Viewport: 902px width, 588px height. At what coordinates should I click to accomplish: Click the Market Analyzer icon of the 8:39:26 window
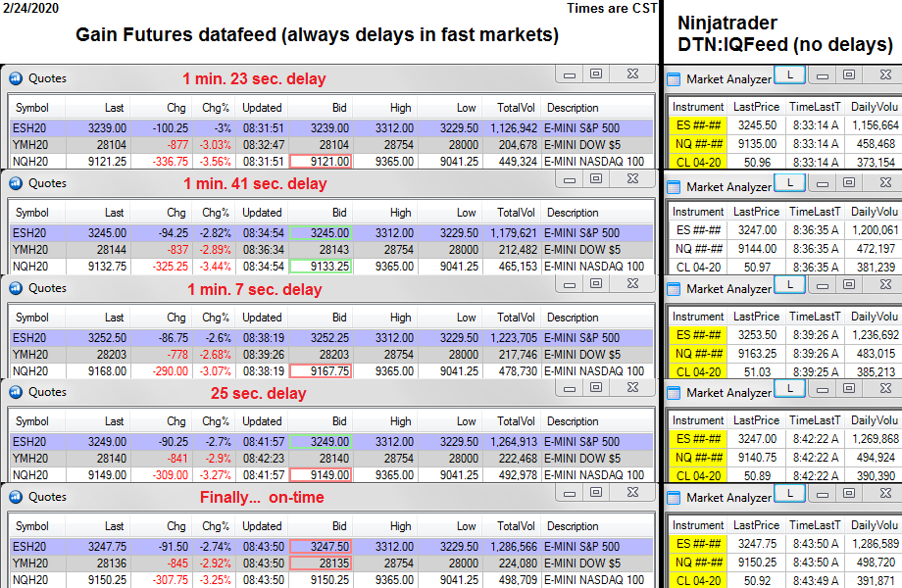coord(673,288)
